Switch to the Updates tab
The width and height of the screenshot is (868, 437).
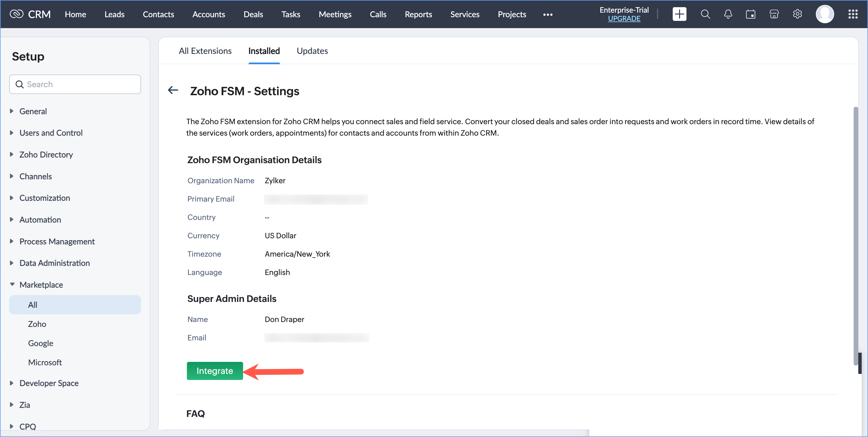[312, 51]
